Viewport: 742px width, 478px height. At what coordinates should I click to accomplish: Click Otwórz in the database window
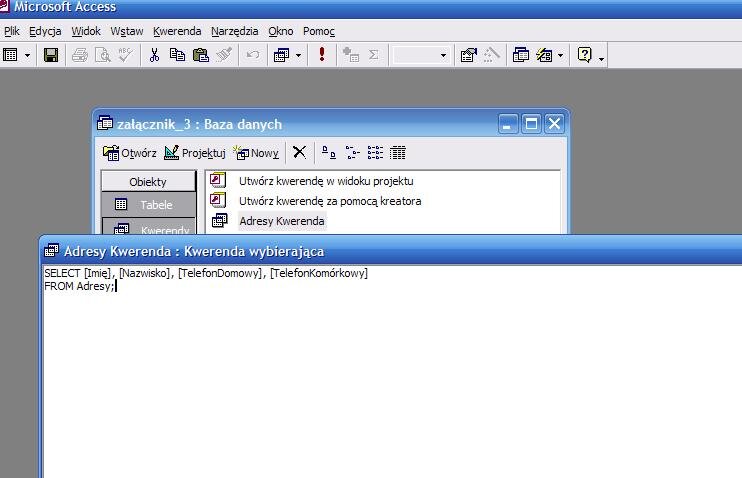(130, 153)
